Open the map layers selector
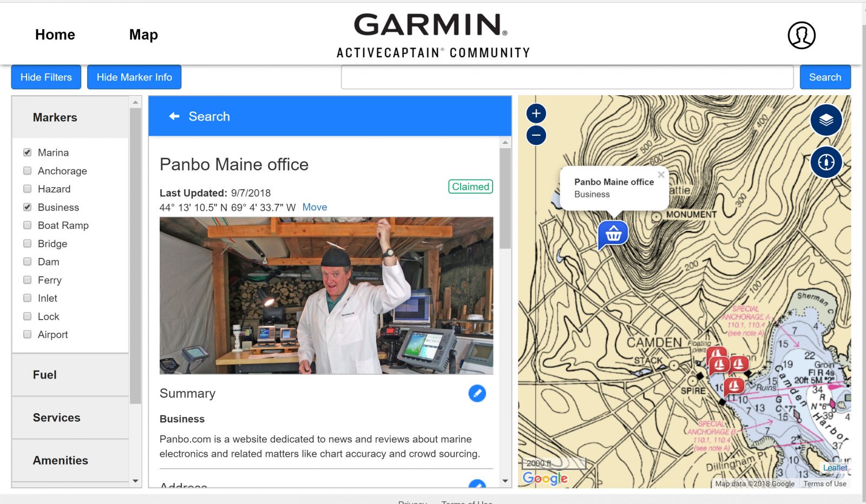This screenshot has height=504, width=866. coord(825,120)
